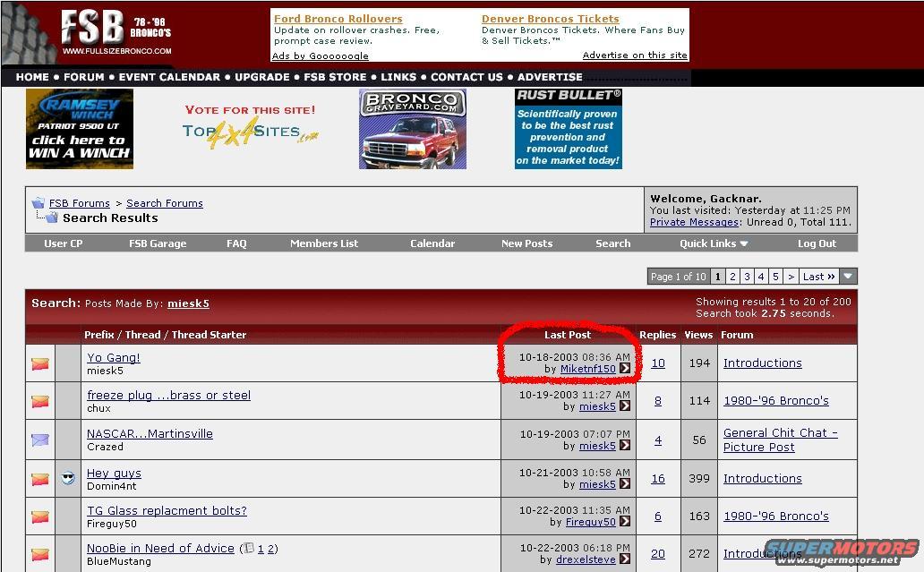Viewport: 924px width, 572px height.
Task: Click the FSB fullsizebronco.com logo
Action: (116, 34)
